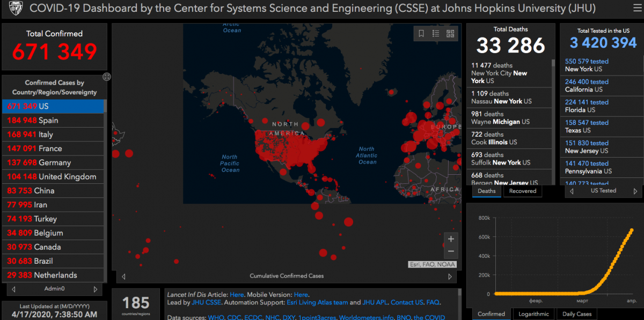644x320 pixels.
Task: Select Belgium with 34 809 cases
Action: (53, 233)
